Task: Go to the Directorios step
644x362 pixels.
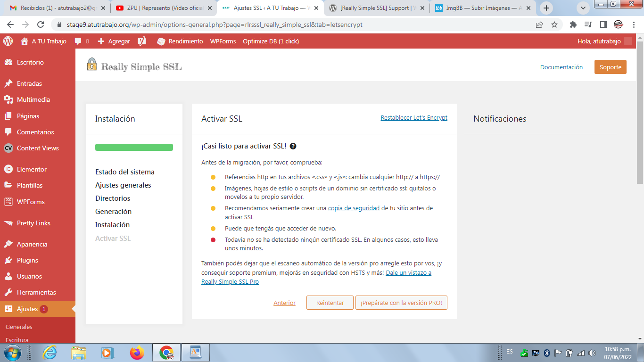Action: pos(113,198)
